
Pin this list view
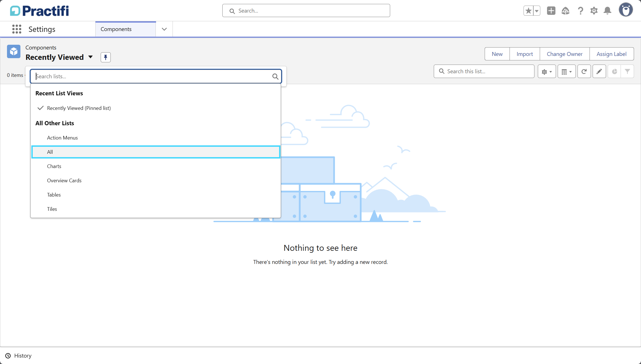tap(106, 57)
